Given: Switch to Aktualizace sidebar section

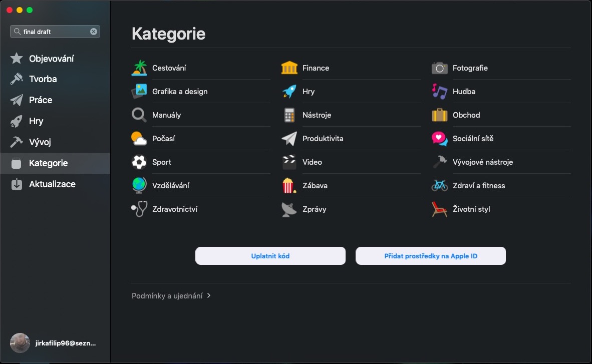Looking at the screenshot, I should pos(52,184).
